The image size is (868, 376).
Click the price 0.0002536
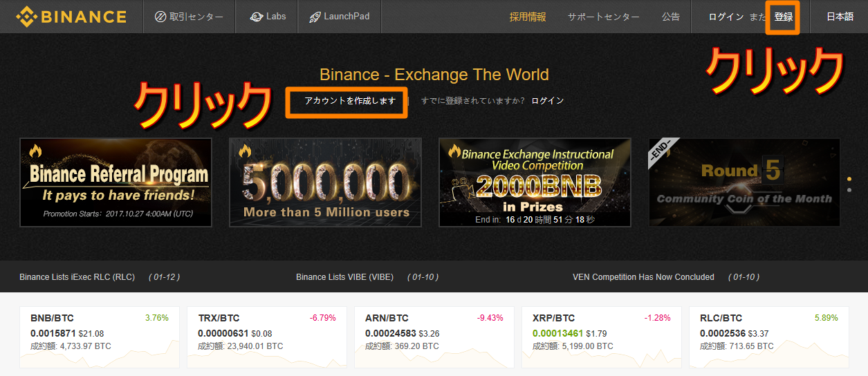(x=723, y=334)
